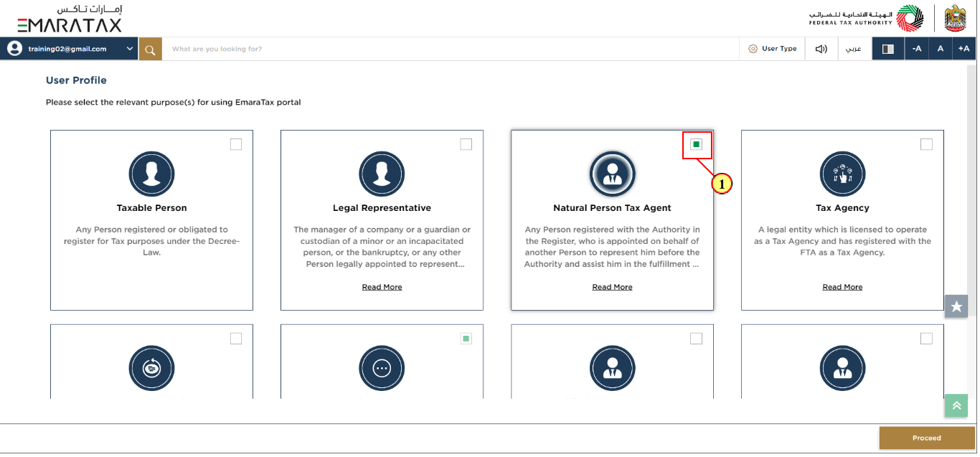Click the scroll-to-top double chevron button

click(956, 405)
